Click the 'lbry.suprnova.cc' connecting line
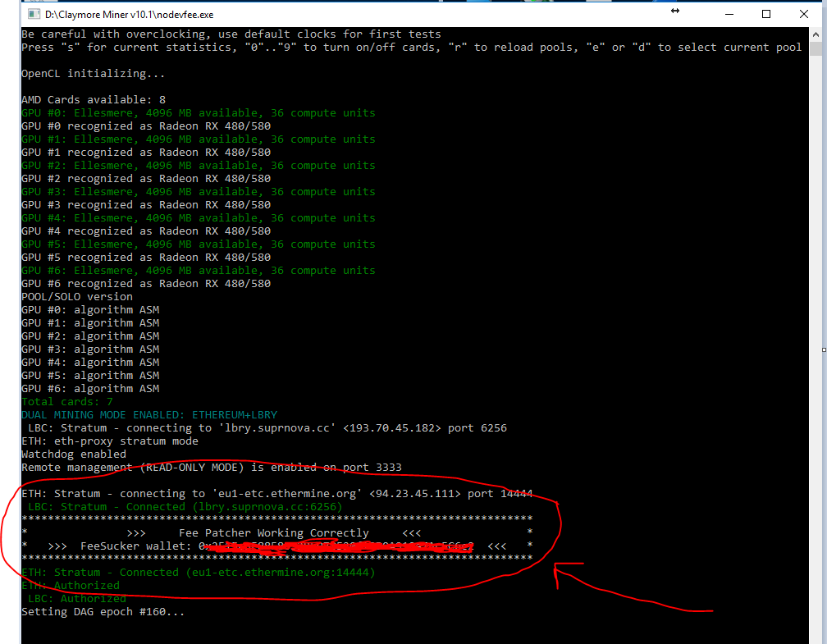Image resolution: width=827 pixels, height=644 pixels. pos(267,428)
